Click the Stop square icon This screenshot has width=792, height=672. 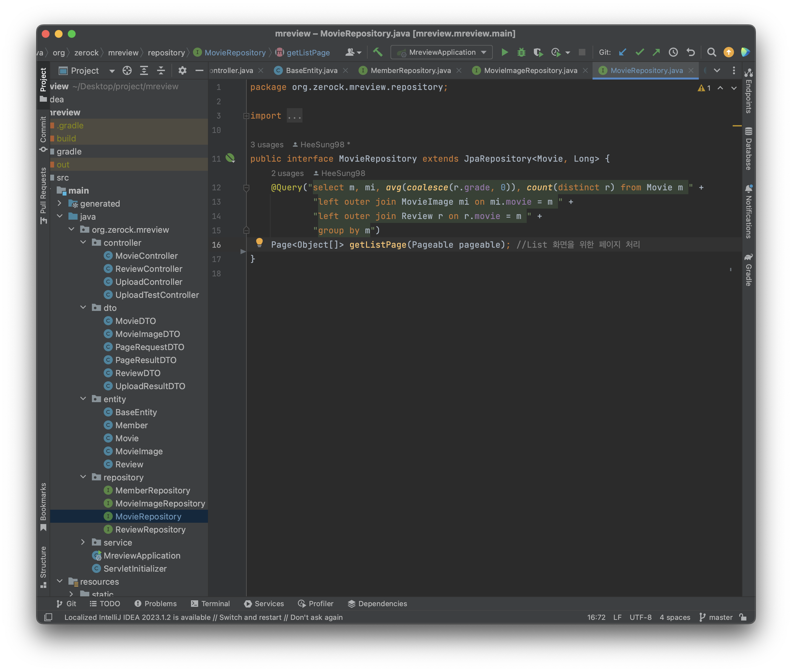582,52
